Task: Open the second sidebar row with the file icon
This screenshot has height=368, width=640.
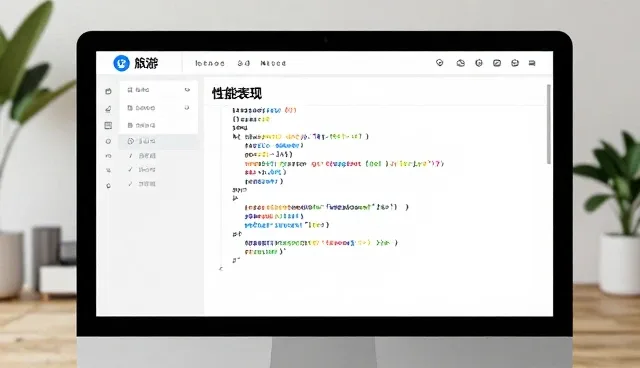Action: click(x=159, y=108)
